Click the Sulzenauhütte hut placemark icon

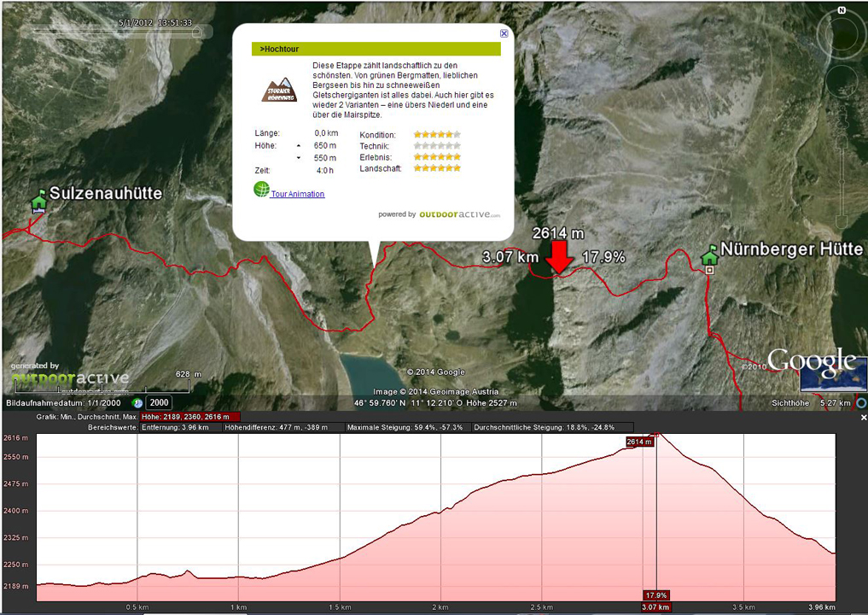[38, 202]
